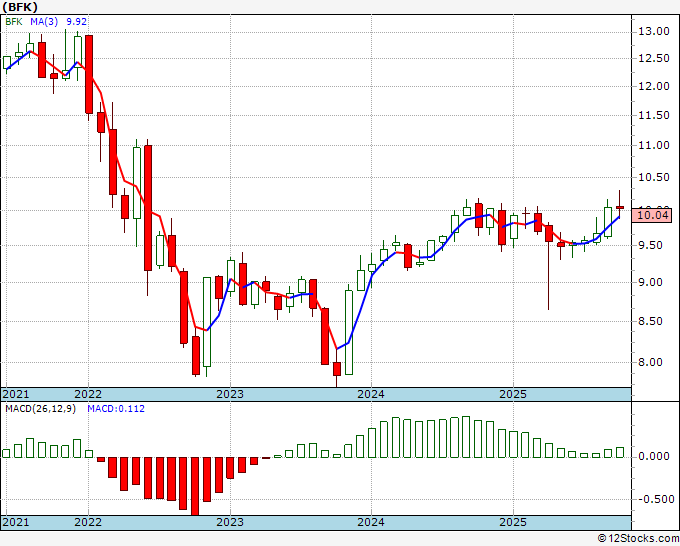Click the MACD(26,12,9) indicator label
Image resolution: width=680 pixels, height=546 pixels.
point(40,409)
